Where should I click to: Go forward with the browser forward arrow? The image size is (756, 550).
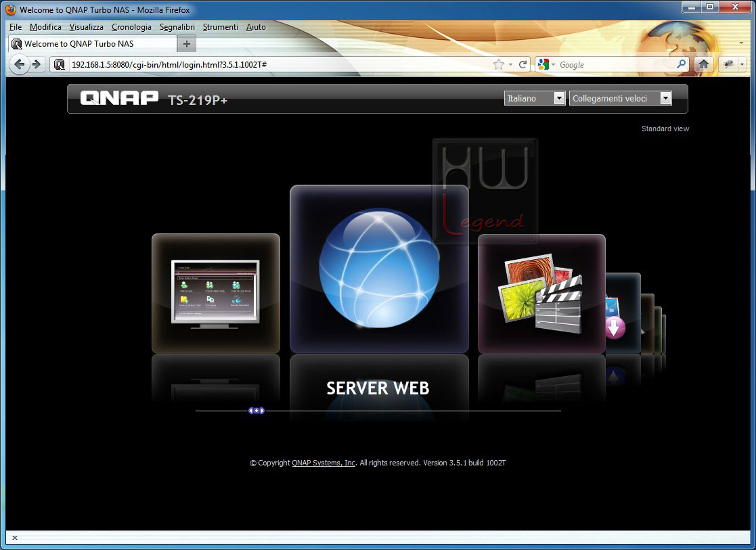37,64
